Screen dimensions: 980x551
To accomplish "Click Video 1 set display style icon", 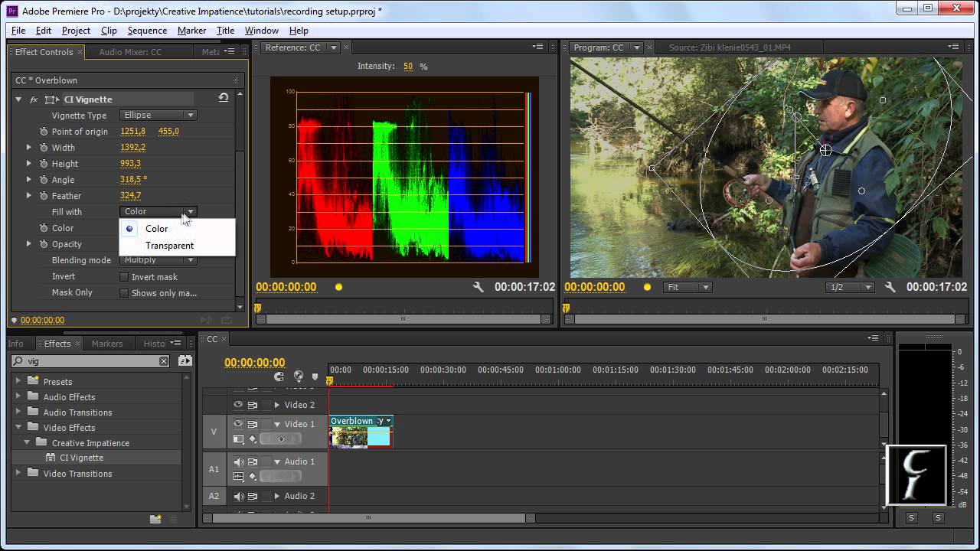I will click(x=239, y=439).
